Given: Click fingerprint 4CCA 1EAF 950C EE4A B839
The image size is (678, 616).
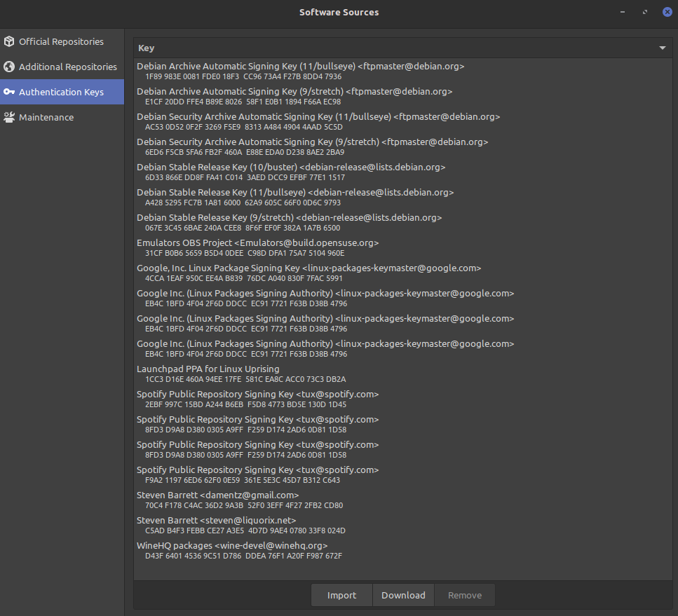Looking at the screenshot, I should click(194, 278).
